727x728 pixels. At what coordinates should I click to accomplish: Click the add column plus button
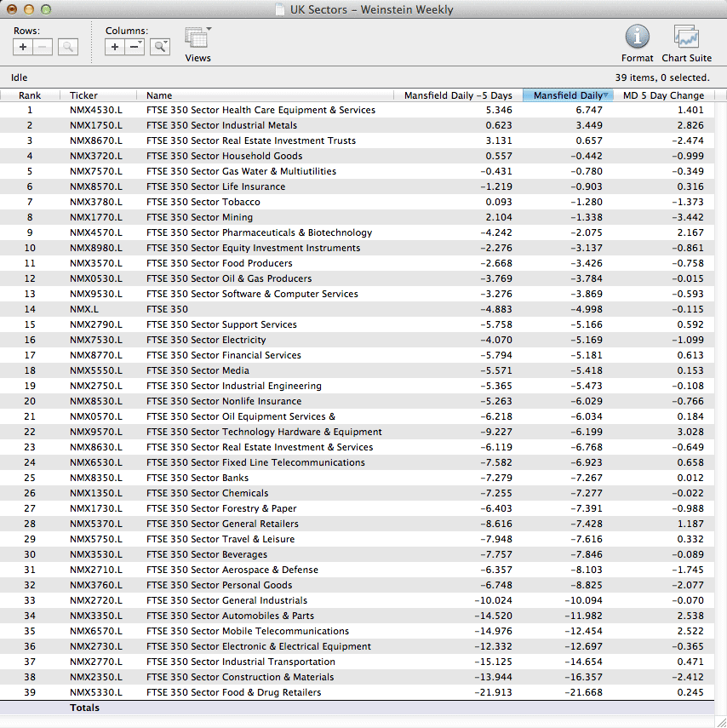[115, 48]
